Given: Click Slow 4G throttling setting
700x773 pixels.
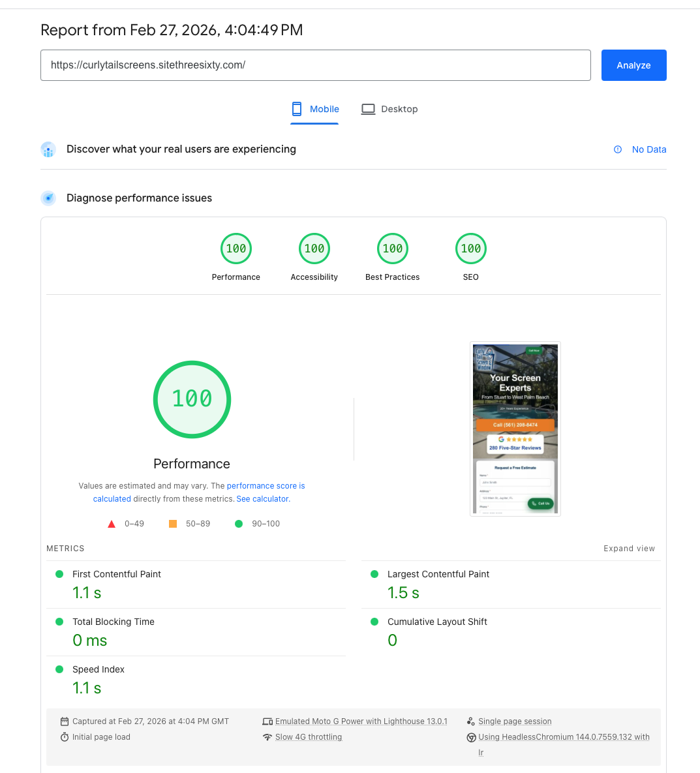Looking at the screenshot, I should [308, 737].
